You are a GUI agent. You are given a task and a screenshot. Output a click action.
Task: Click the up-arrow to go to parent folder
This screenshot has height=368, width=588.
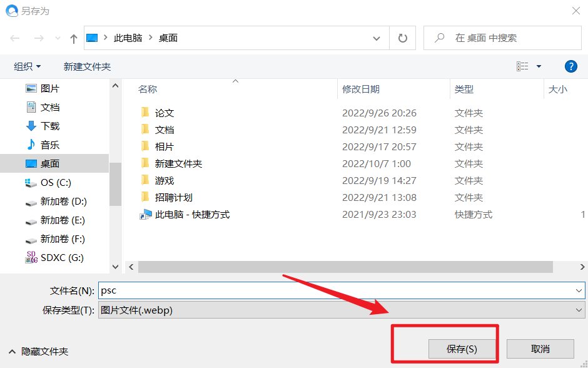click(x=73, y=38)
